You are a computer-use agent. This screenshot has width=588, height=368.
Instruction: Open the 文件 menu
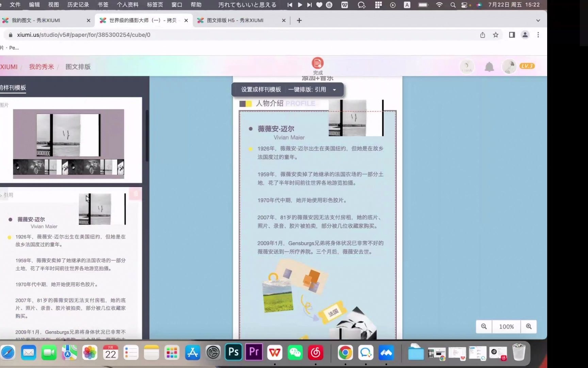click(x=15, y=5)
